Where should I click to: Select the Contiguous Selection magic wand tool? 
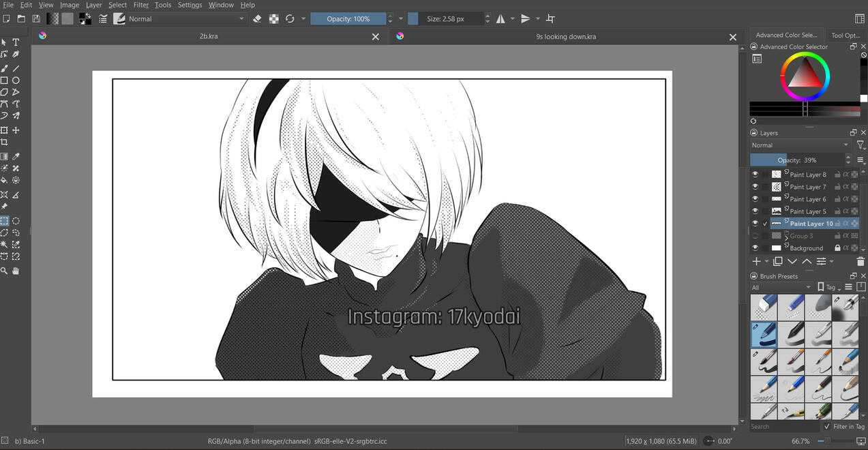click(x=4, y=245)
